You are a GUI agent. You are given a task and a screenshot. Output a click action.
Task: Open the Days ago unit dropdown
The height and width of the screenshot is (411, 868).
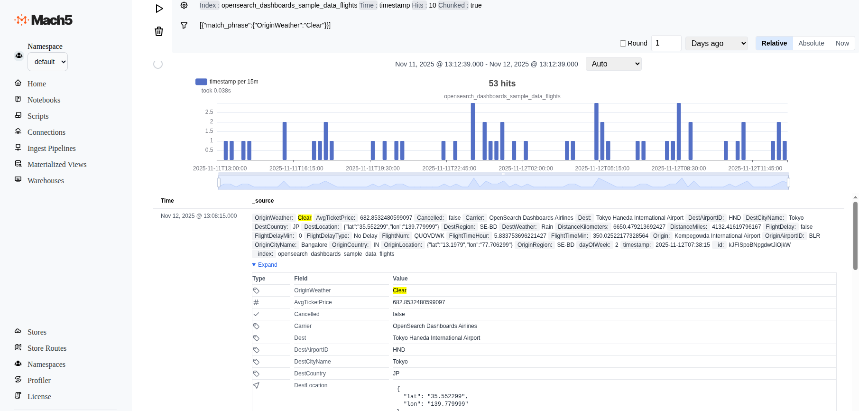click(716, 43)
